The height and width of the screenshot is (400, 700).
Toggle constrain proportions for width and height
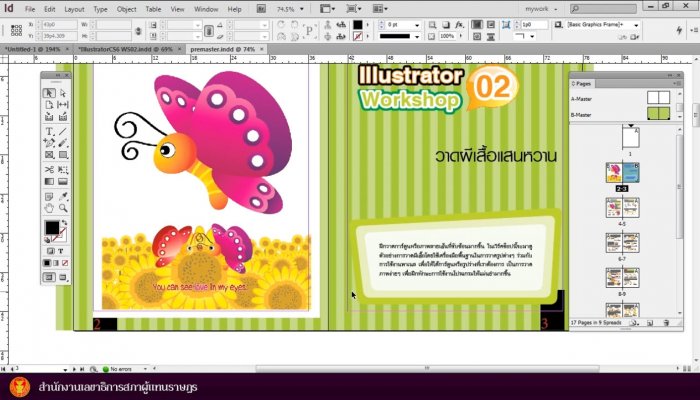tap(138, 31)
